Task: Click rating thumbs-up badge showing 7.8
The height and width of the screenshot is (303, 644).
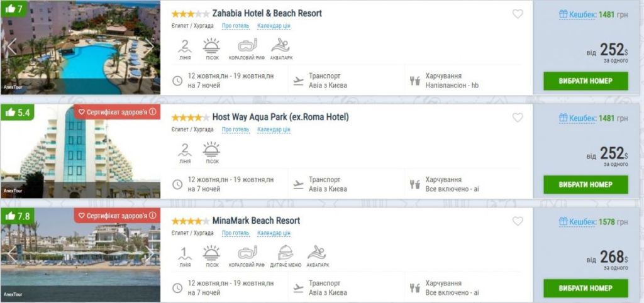Action: coord(16,216)
